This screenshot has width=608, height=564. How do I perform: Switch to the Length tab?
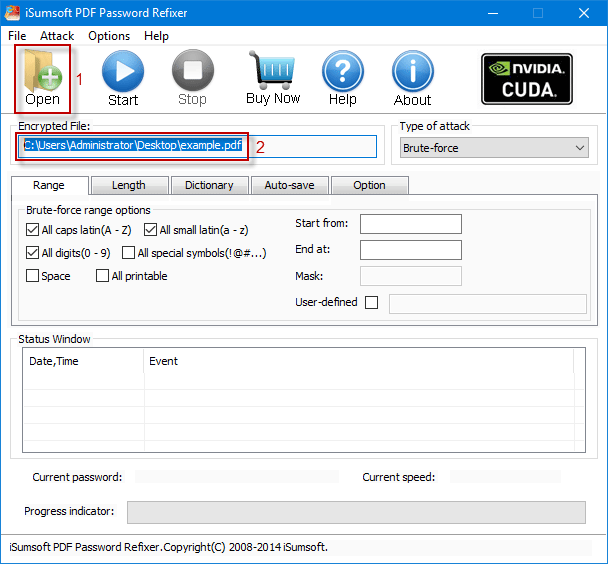(129, 185)
